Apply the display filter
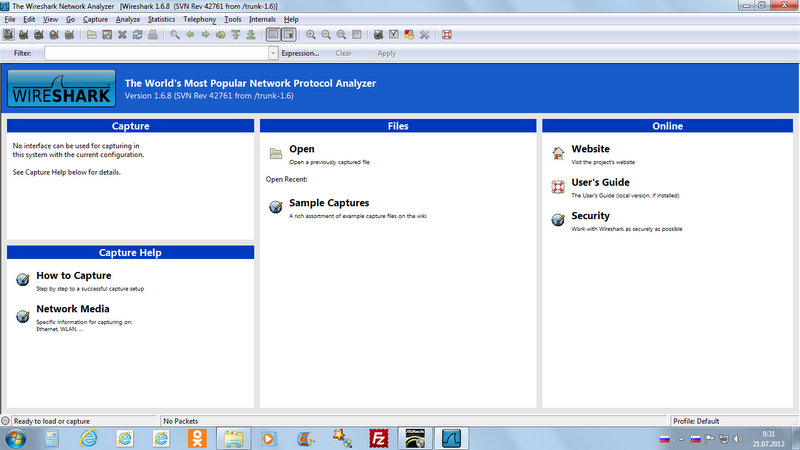 386,53
